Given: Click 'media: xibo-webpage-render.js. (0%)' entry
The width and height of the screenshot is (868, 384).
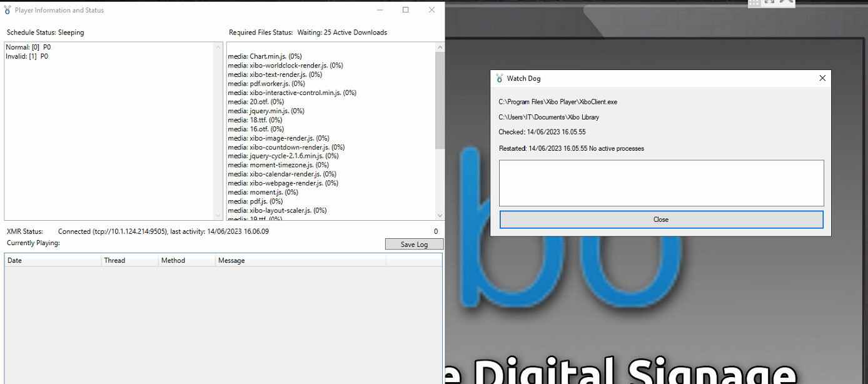Looking at the screenshot, I should click(x=283, y=183).
